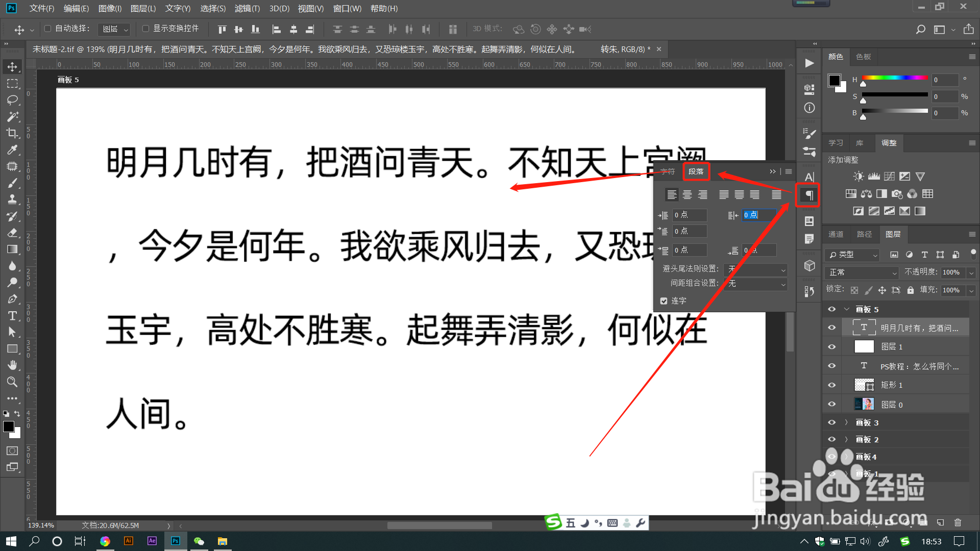This screenshot has height=551, width=980.
Task: Open the Windows Start button
Action: tap(11, 541)
